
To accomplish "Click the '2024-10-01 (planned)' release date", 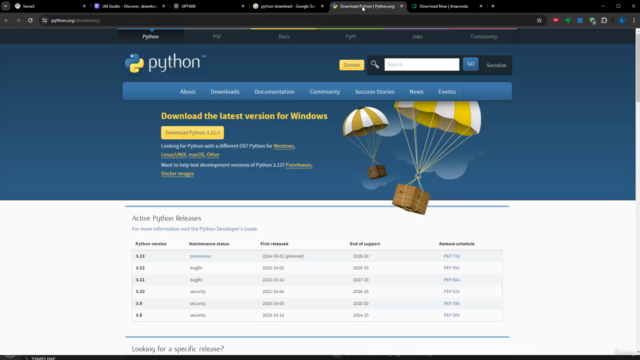I will click(283, 256).
